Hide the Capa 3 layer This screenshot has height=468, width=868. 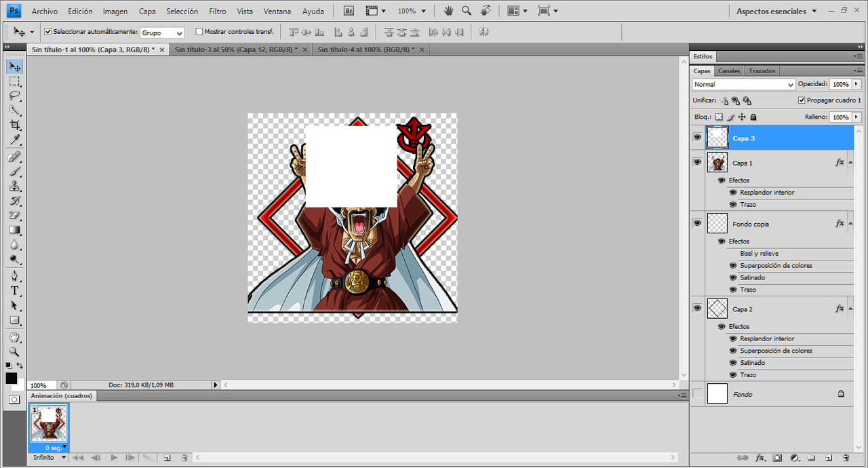click(x=697, y=138)
